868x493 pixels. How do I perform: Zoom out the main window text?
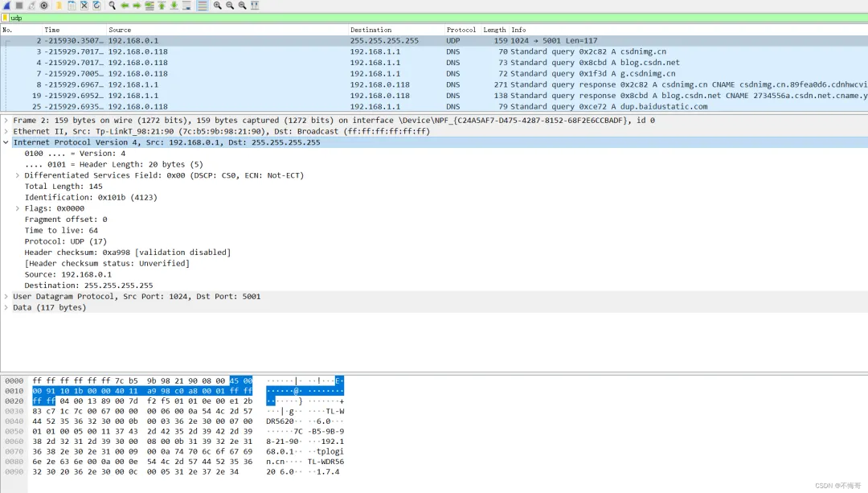[x=230, y=5]
